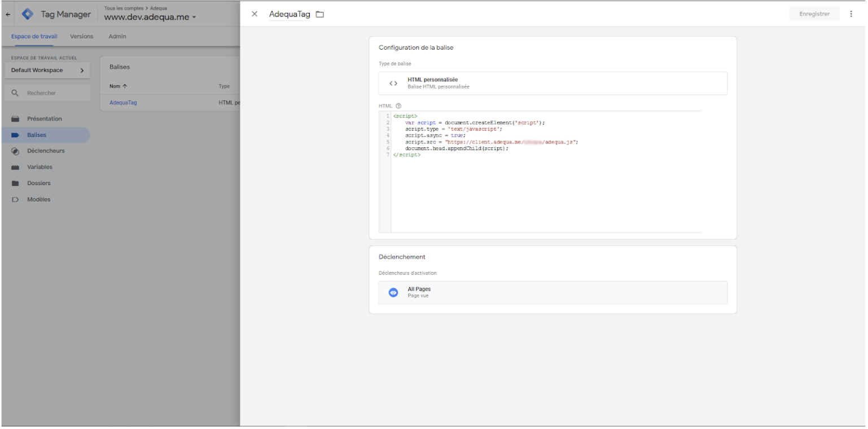
Task: Click the HTML personnalisée tag type box
Action: point(553,83)
